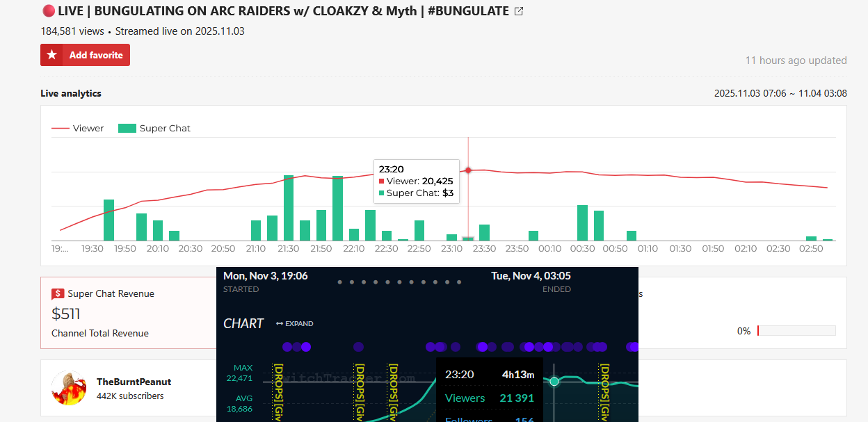Toggle the Super Chat series in the legend
The image size is (868, 422).
pos(154,128)
